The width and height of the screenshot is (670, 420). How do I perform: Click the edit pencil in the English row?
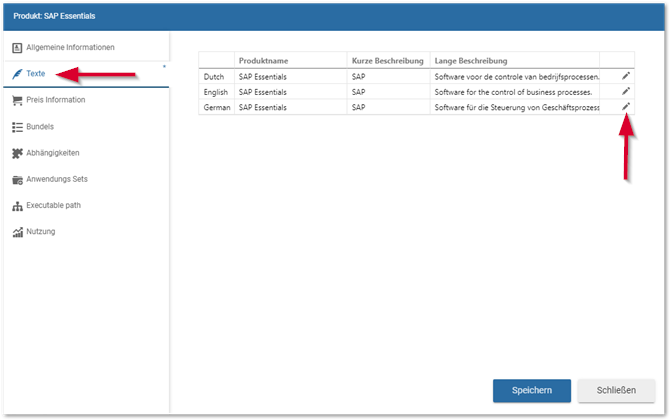626,91
